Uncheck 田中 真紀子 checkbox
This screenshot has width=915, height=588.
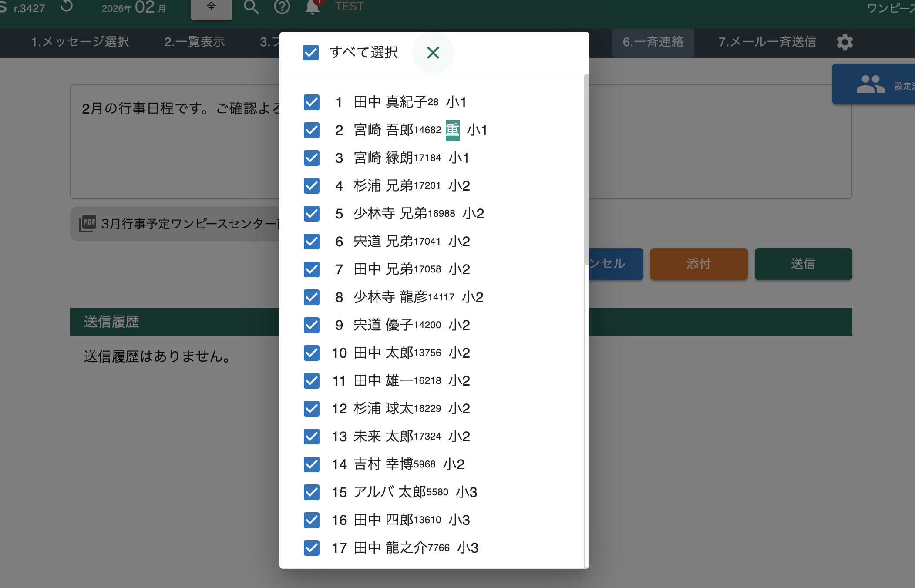coord(312,102)
